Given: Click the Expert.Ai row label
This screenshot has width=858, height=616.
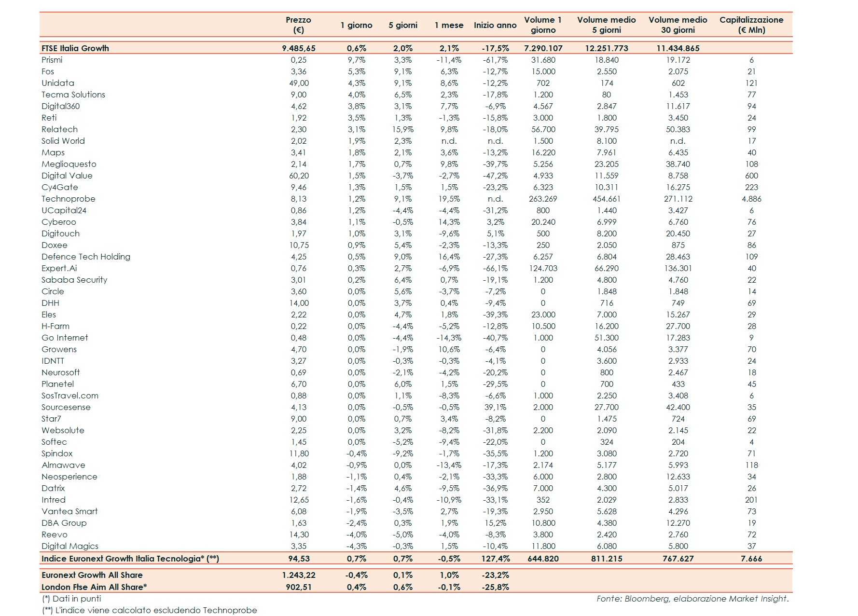Looking at the screenshot, I should [x=59, y=268].
